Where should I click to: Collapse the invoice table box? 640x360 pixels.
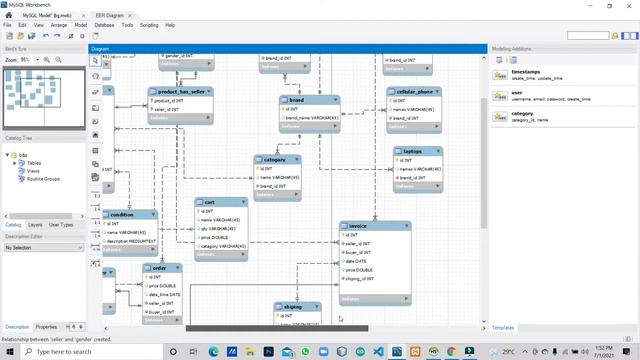click(x=407, y=226)
